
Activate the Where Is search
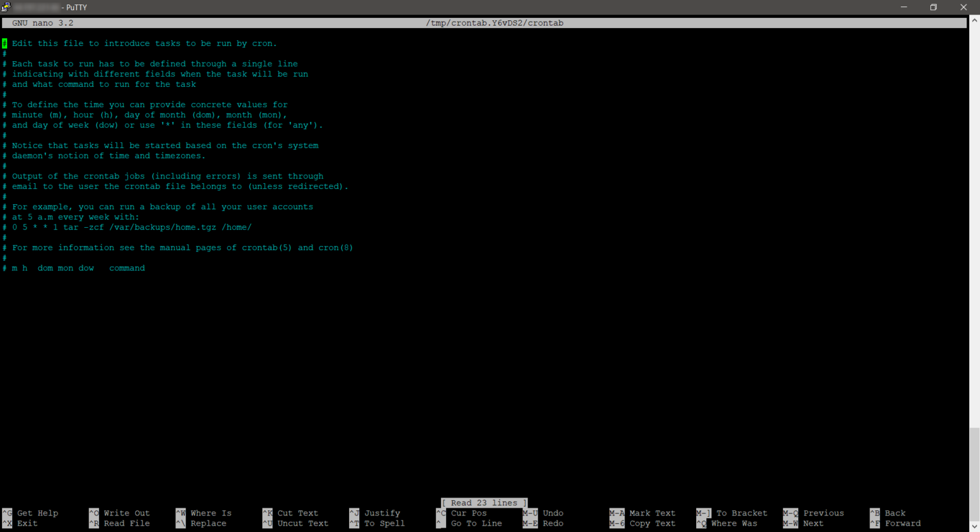pyautogui.click(x=211, y=513)
